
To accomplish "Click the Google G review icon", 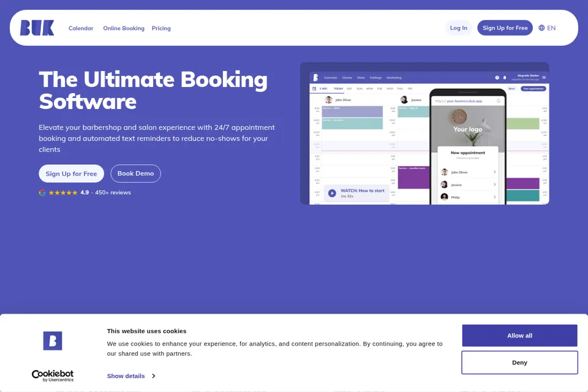I will (x=42, y=192).
